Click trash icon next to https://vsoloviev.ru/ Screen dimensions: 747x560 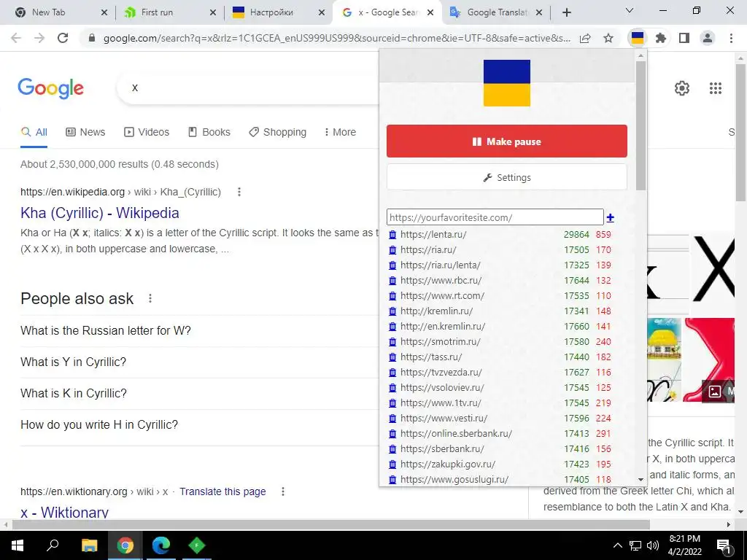[392, 388]
